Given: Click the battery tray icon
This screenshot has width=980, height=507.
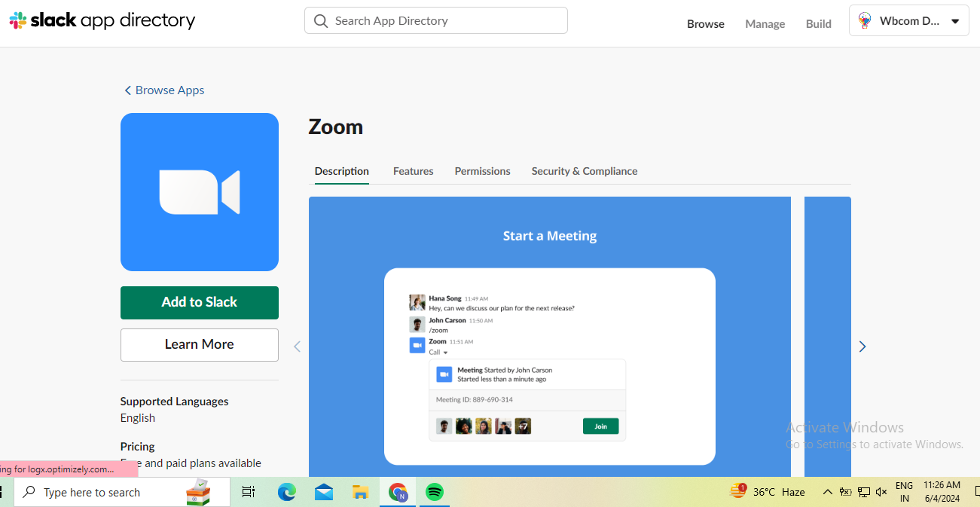Looking at the screenshot, I should [846, 492].
